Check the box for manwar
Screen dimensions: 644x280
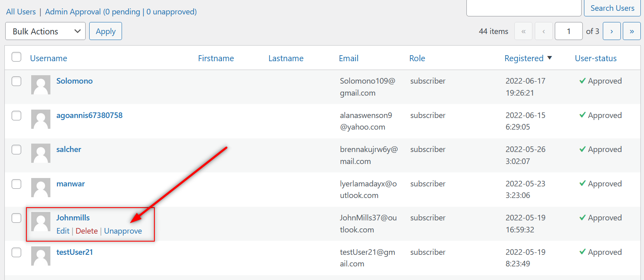click(16, 184)
